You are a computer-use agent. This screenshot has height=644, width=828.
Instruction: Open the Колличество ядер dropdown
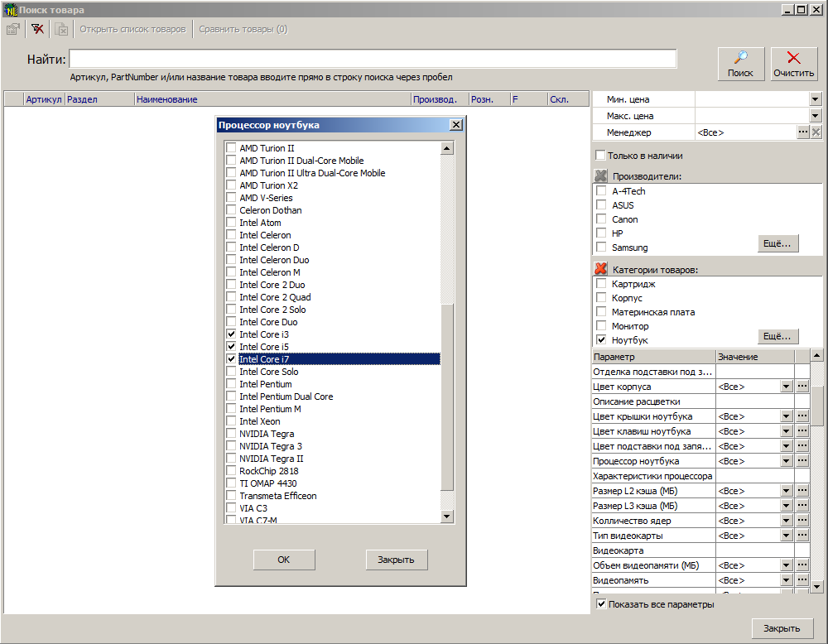[787, 521]
